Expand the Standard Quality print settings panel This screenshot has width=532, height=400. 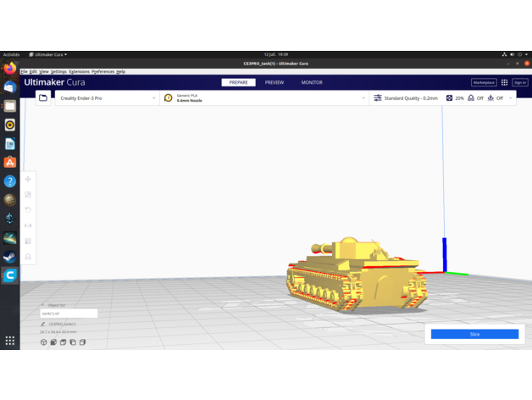click(x=407, y=98)
